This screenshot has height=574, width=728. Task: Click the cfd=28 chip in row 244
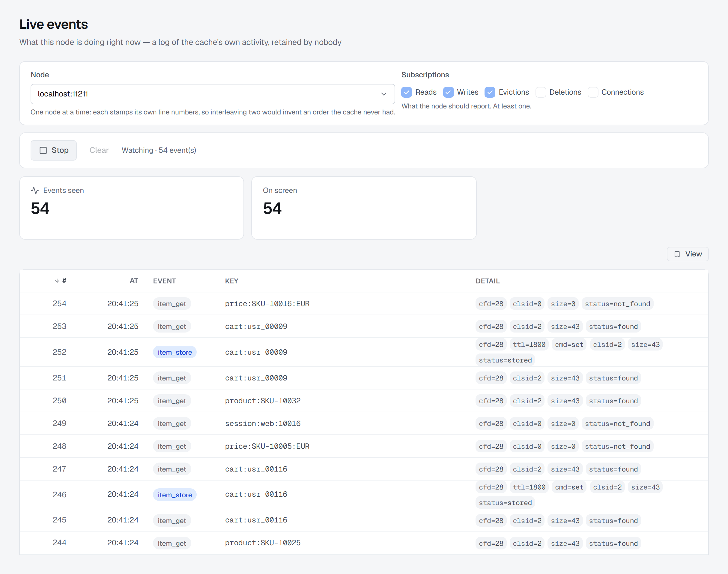pyautogui.click(x=491, y=544)
